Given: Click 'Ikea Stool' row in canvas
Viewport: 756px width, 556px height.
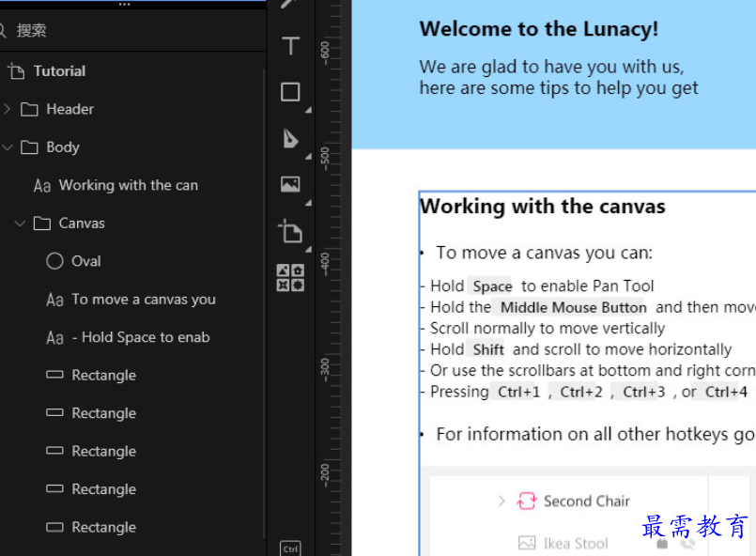Looking at the screenshot, I should coord(576,544).
